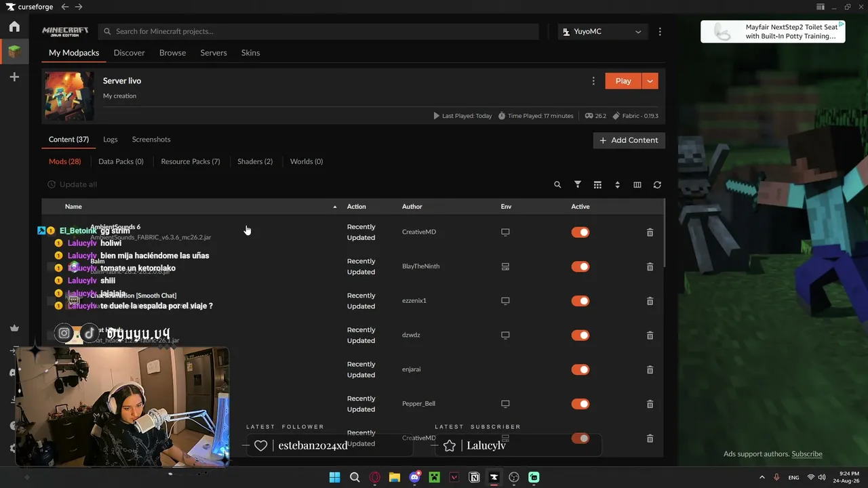Open Windows taskbar search
The image size is (868, 488).
pos(355,477)
